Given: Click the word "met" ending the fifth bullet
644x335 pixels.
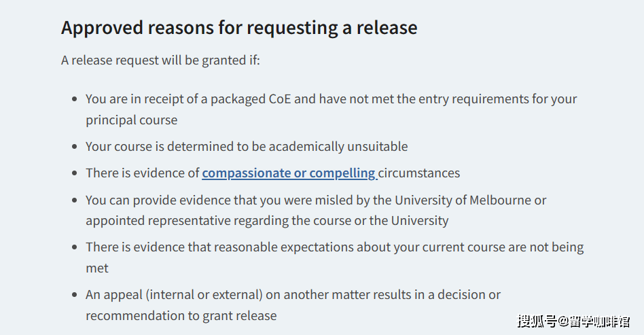Looking at the screenshot, I should pyautogui.click(x=97, y=268).
